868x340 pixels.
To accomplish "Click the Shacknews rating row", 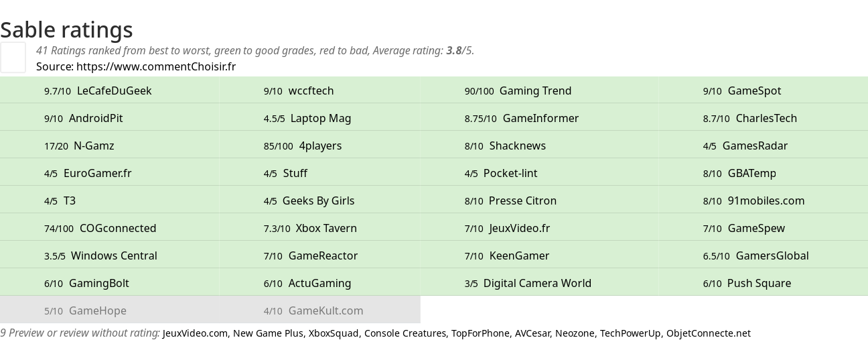I will 505,146.
